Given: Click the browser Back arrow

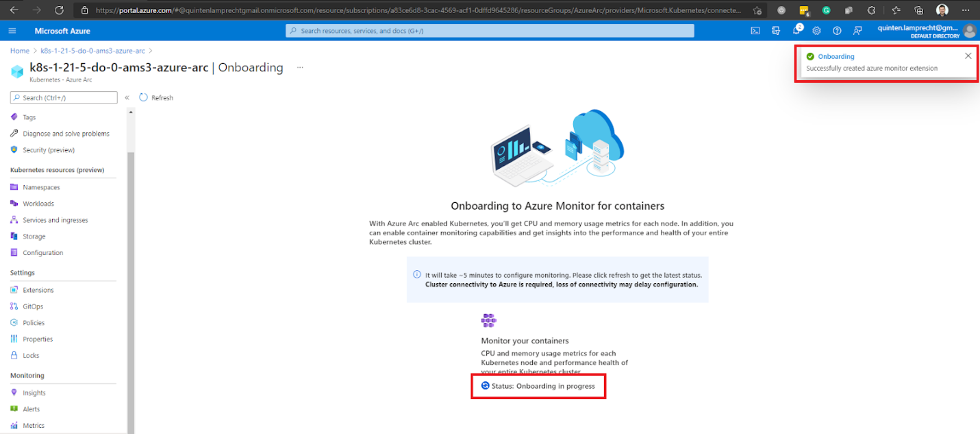Looking at the screenshot, I should pyautogui.click(x=14, y=10).
